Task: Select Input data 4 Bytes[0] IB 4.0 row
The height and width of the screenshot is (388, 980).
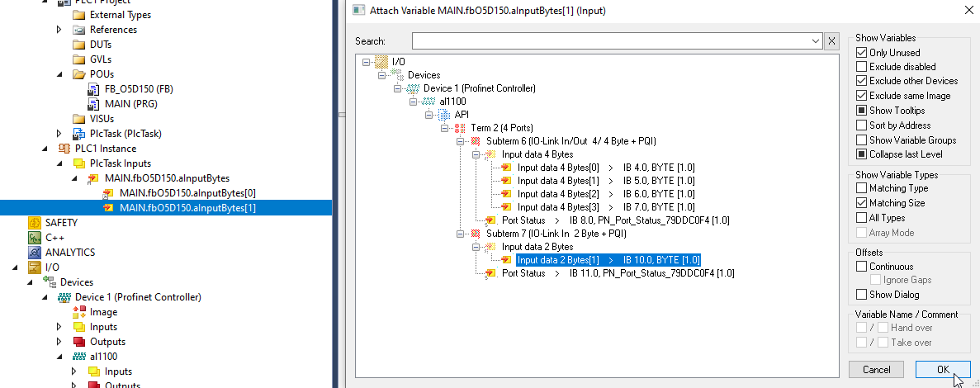Action: coord(606,168)
